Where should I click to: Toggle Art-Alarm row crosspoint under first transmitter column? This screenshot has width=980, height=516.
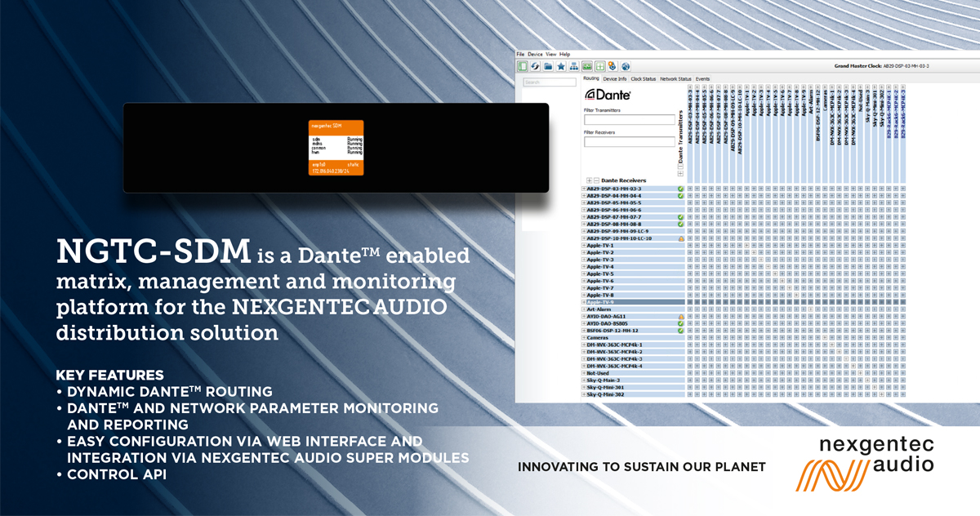pos(690,309)
